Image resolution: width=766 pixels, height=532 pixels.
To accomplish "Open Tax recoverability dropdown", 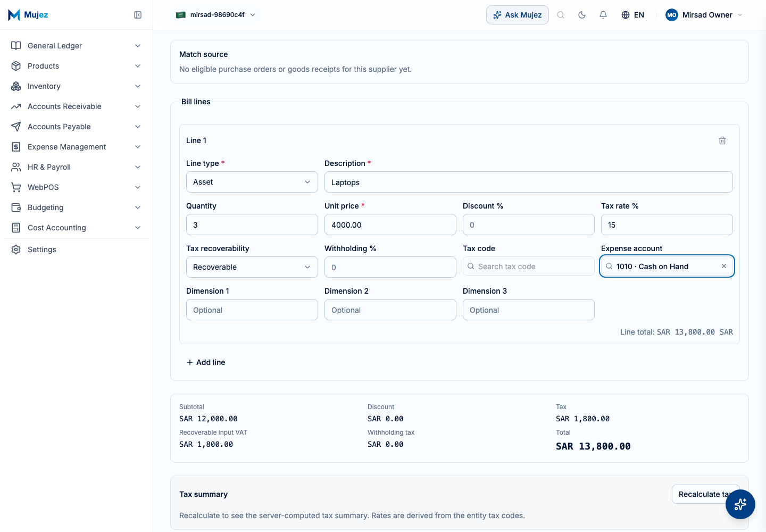I will [252, 267].
